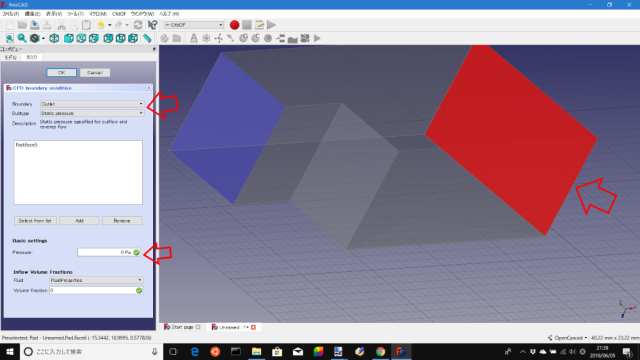Switch to the Model tab in combo view
640x360 pixels.
[x=11, y=57]
